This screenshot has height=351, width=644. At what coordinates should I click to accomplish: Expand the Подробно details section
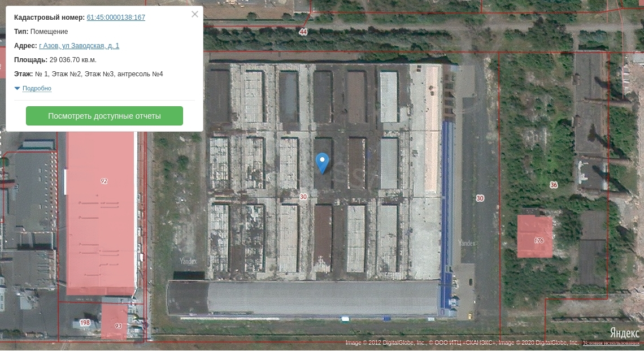click(37, 88)
